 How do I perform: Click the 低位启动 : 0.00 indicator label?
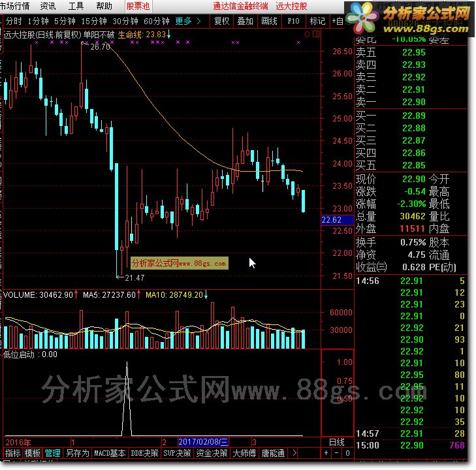point(30,354)
